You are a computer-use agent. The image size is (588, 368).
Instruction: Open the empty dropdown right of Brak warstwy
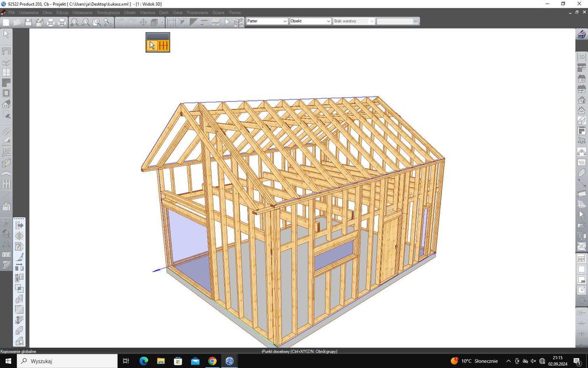398,21
